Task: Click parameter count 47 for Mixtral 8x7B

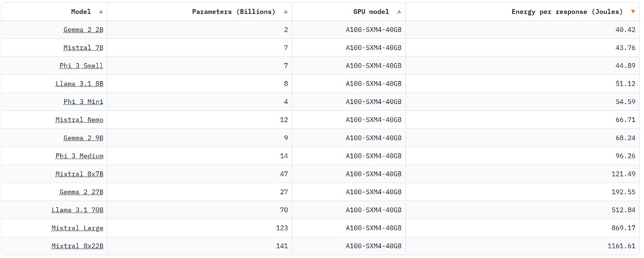Action: pos(284,174)
